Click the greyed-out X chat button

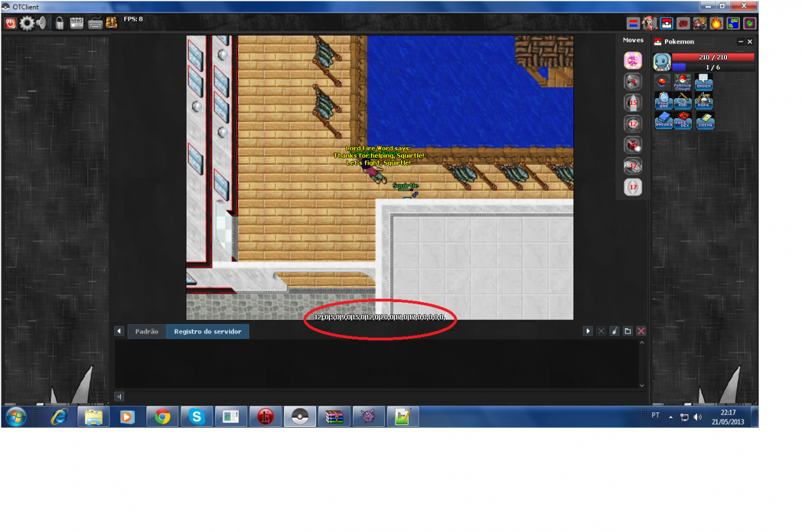tap(601, 331)
